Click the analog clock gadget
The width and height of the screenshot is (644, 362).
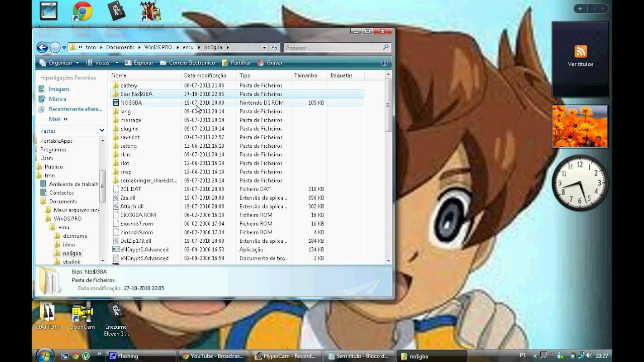pyautogui.click(x=580, y=182)
